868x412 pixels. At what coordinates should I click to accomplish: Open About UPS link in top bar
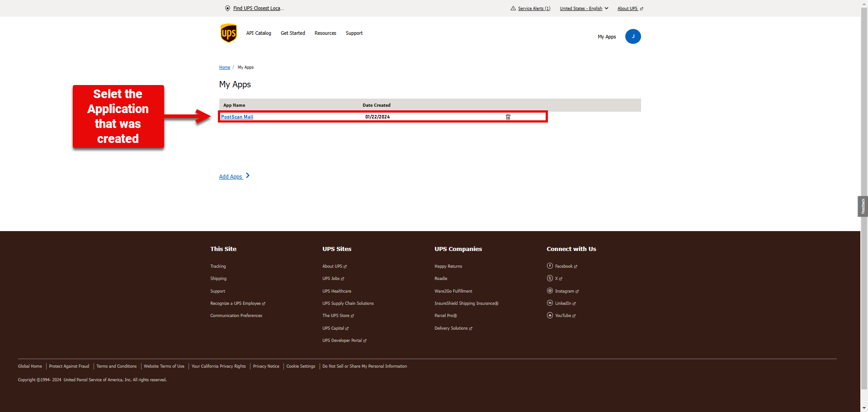(x=630, y=8)
